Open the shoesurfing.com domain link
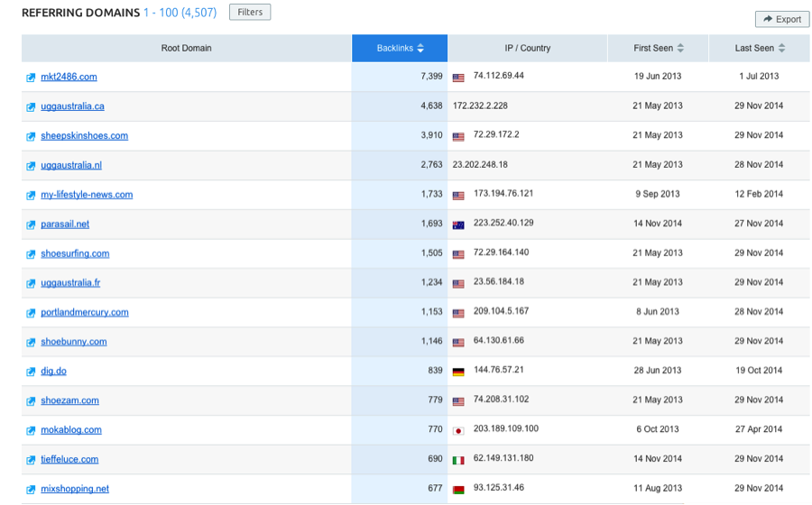This screenshot has height=505, width=812. coord(75,253)
